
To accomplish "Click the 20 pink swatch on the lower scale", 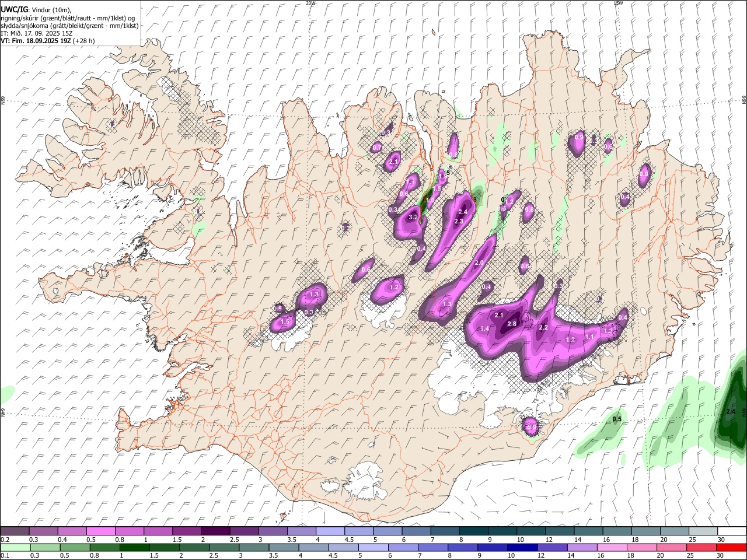I will coord(671,547).
